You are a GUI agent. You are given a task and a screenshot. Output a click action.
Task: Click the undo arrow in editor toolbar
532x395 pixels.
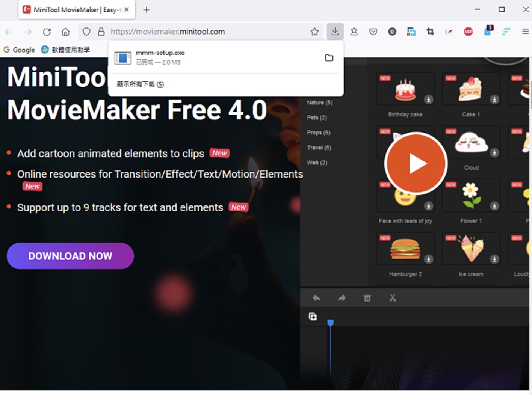(316, 298)
